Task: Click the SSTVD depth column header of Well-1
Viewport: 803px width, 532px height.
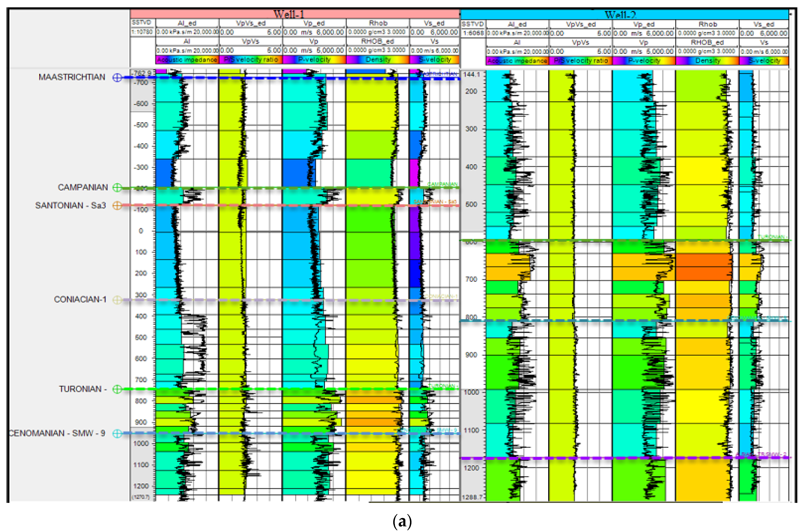Action: point(141,23)
